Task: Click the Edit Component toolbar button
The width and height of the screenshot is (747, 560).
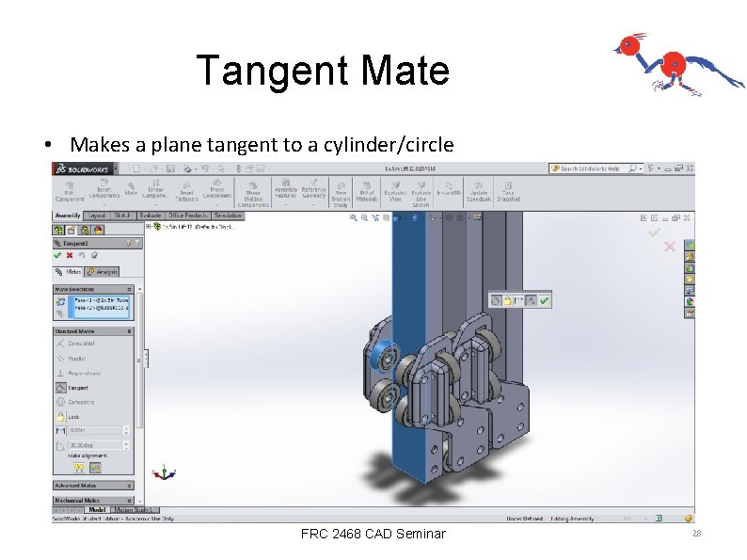Action: (70, 192)
